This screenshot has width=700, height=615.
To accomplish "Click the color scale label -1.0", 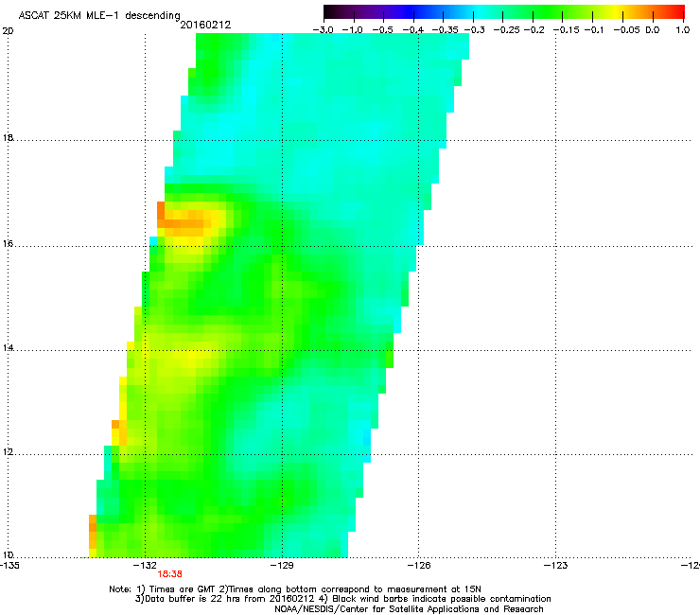I will coord(353,30).
